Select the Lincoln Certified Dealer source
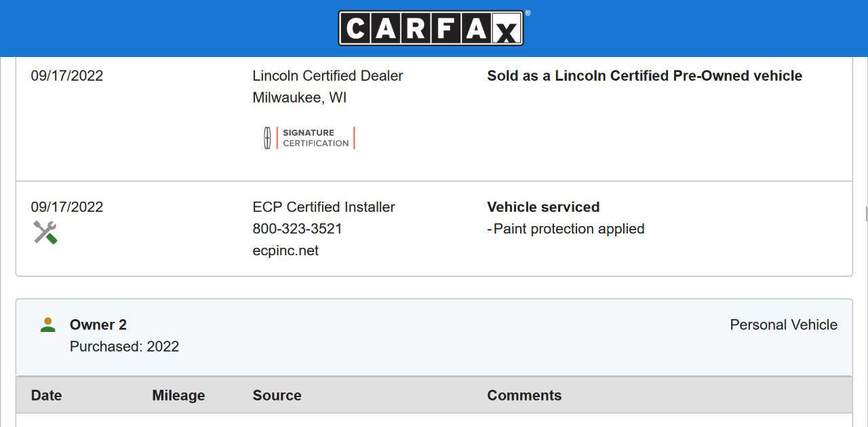The height and width of the screenshot is (427, 868). pyautogui.click(x=328, y=75)
